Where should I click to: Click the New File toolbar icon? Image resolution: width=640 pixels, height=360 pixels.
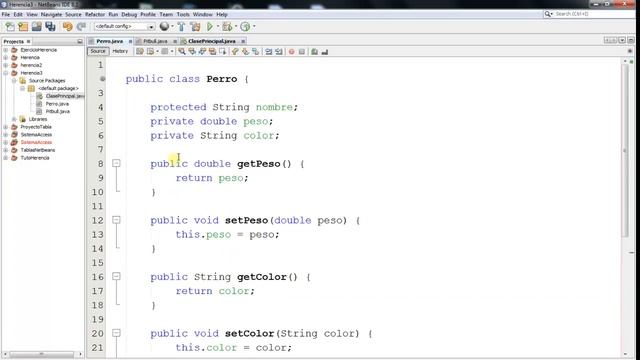[x=10, y=27]
